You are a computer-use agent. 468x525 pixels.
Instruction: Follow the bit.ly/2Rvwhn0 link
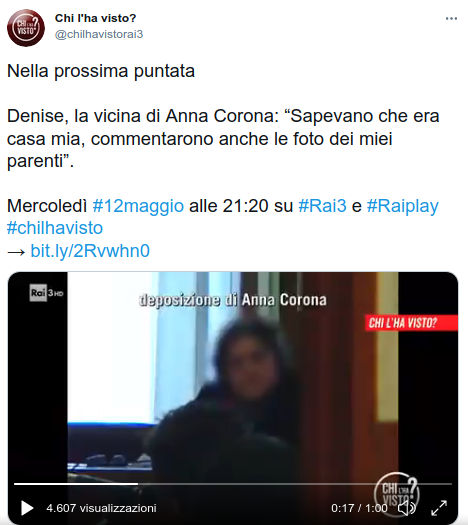(90, 251)
